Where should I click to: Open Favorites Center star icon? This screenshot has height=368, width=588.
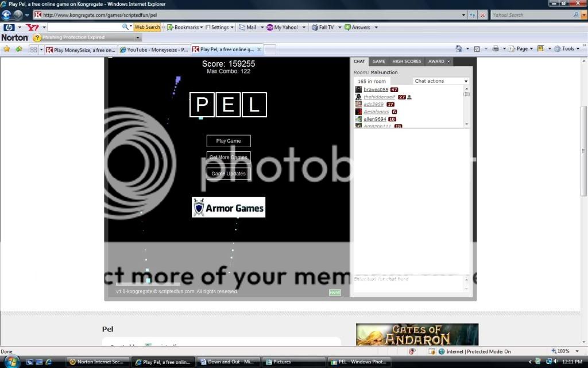tap(7, 49)
